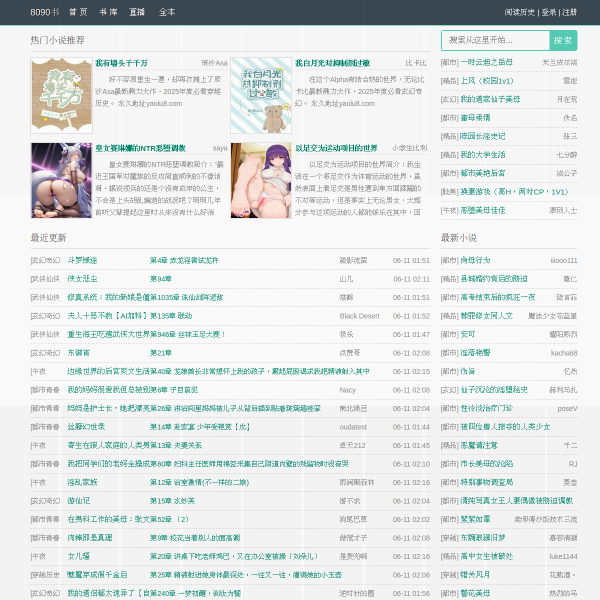Go to the 首页 navigation tab
Screen dimensions: 600x600
(78, 12)
